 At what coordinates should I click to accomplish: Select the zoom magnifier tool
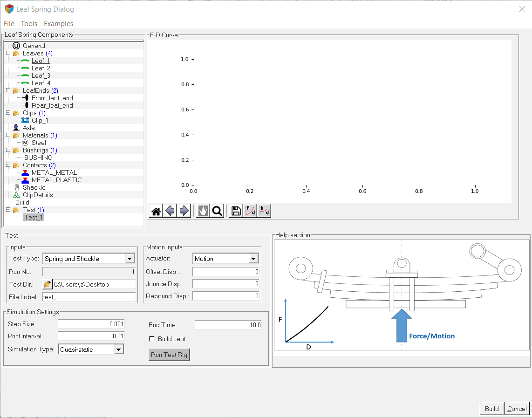pyautogui.click(x=217, y=211)
